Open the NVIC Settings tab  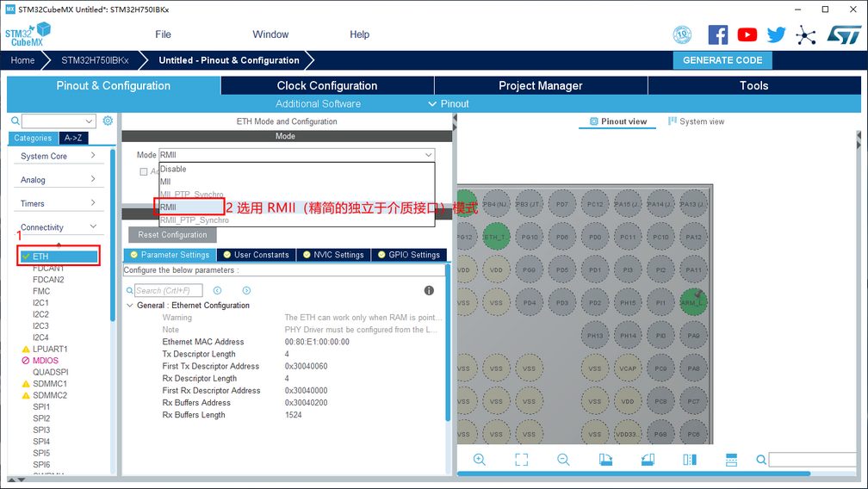(336, 255)
